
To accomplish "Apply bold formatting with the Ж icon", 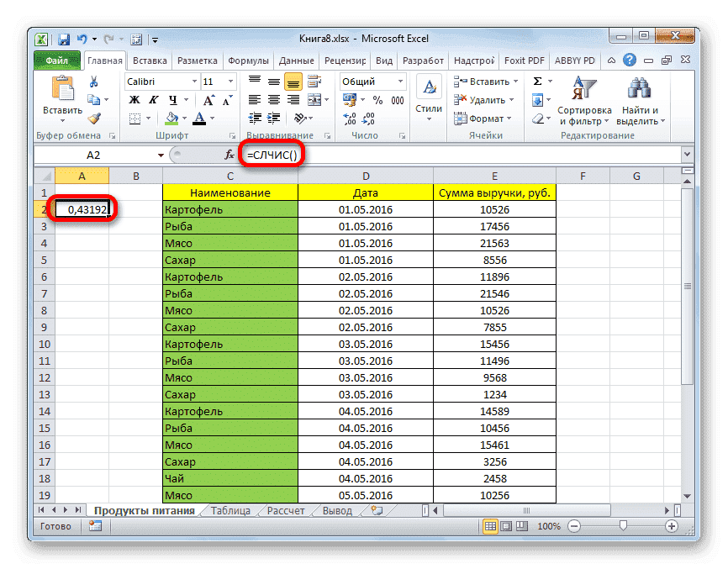I will click(134, 99).
